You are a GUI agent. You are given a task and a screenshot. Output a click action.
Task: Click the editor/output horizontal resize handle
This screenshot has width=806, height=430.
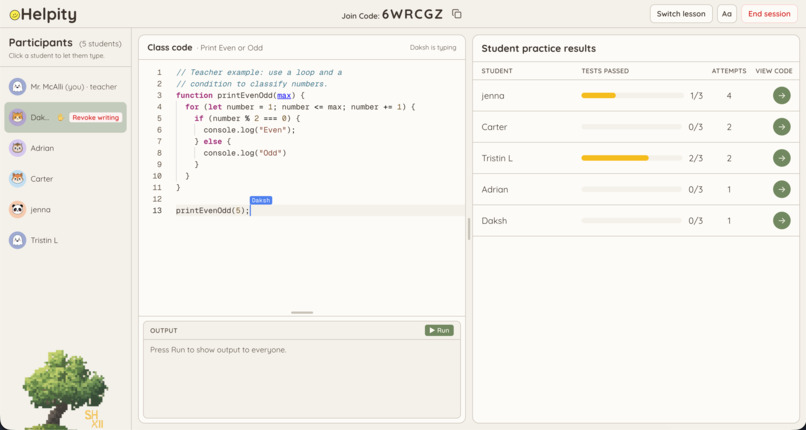[302, 312]
